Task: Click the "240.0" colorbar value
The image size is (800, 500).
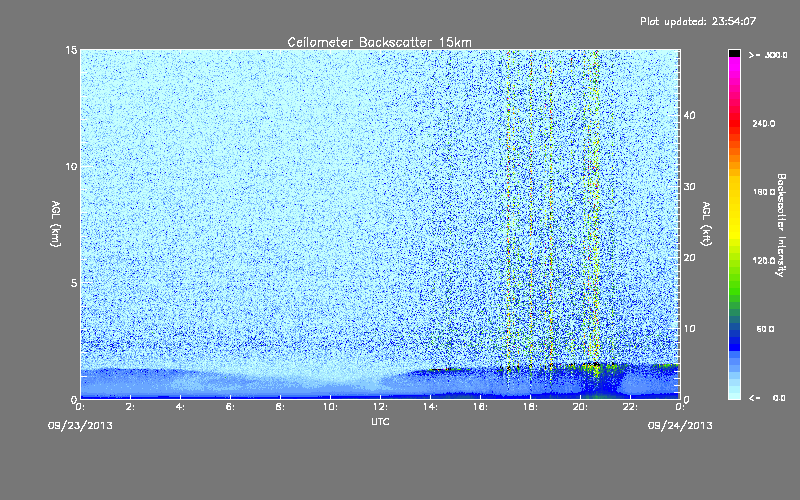Action: click(x=764, y=123)
